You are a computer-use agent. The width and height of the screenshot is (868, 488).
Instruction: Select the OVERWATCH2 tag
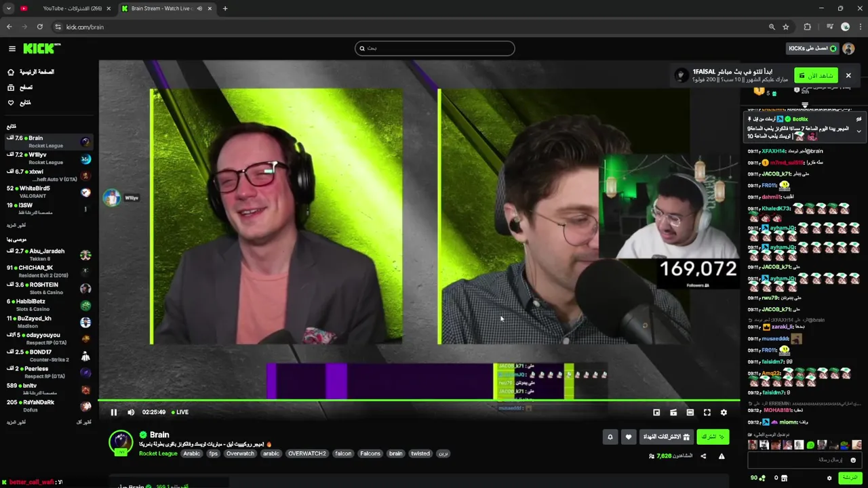pos(307,453)
